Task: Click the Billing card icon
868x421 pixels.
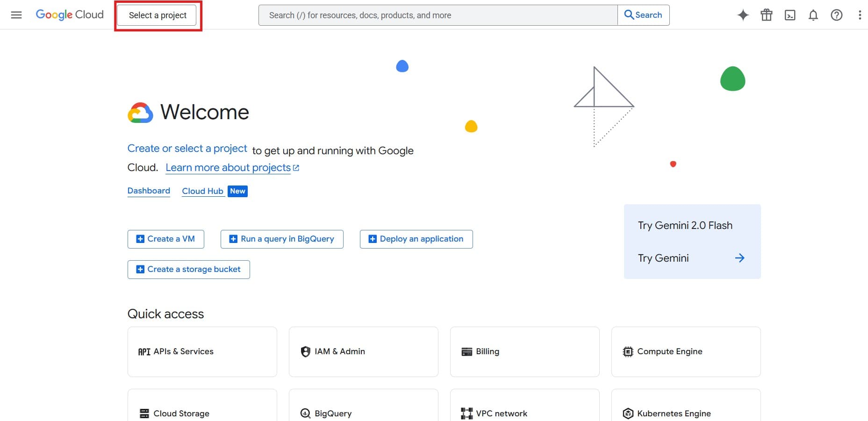Action: (467, 352)
